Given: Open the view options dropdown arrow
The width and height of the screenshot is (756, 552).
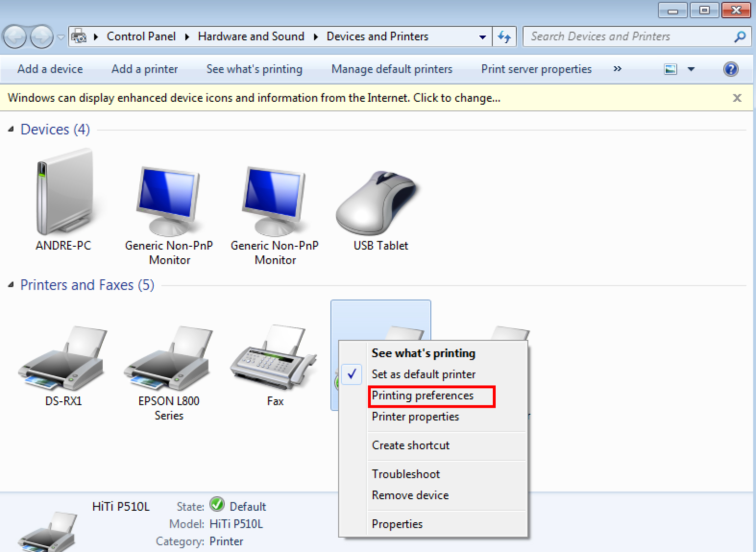Looking at the screenshot, I should pos(691,69).
